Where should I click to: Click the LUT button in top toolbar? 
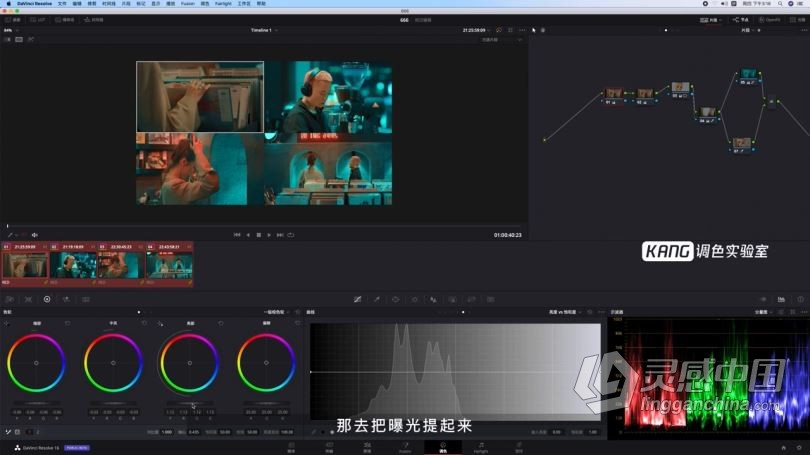(37, 20)
